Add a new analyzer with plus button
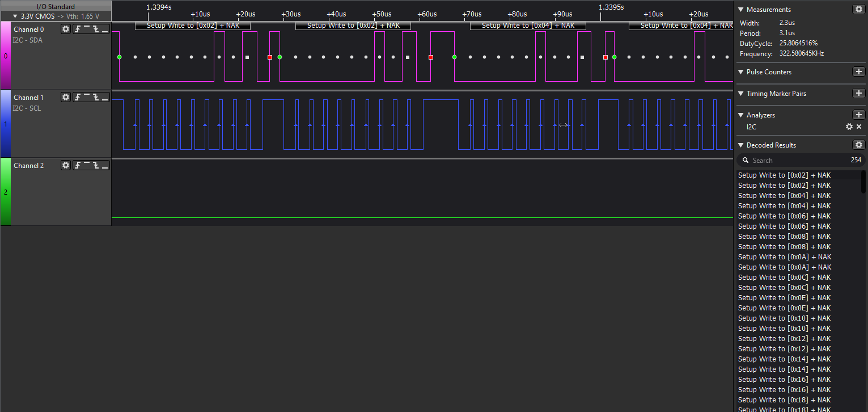The image size is (868, 412). click(859, 115)
